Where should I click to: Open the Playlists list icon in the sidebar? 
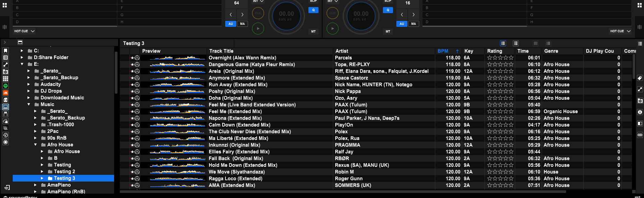pos(5,58)
